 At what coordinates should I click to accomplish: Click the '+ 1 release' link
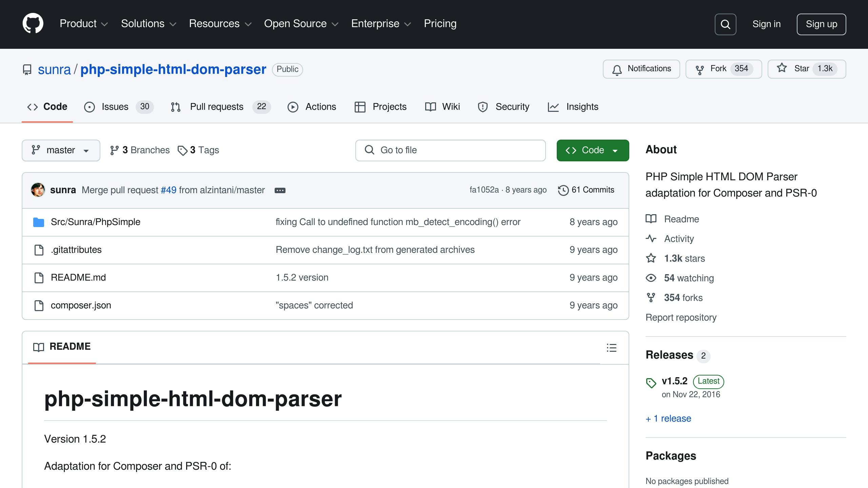pyautogui.click(x=668, y=419)
